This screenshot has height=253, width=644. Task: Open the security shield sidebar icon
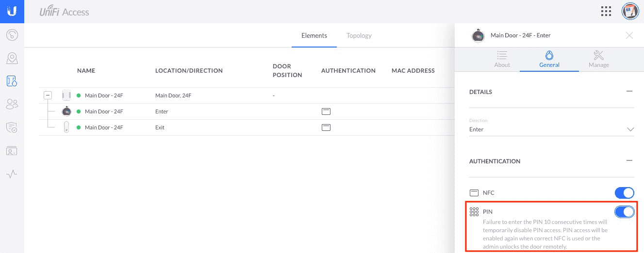(12, 127)
